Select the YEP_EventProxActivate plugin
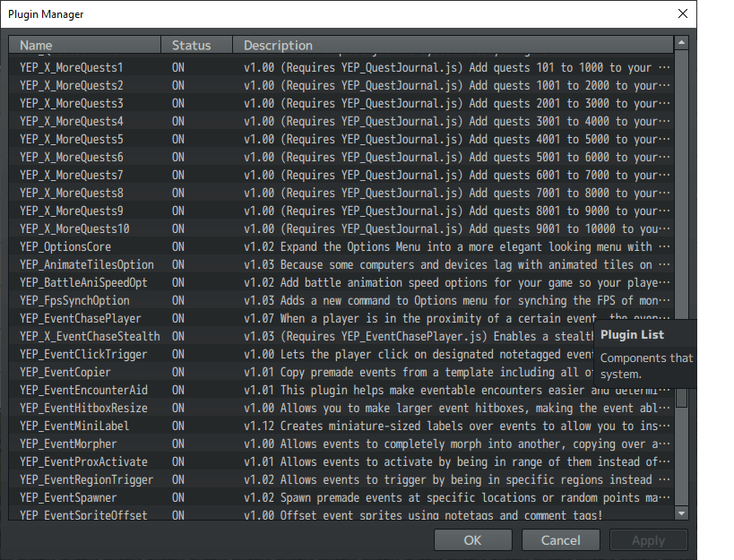Screen dimensions: 734x560 [x=341, y=461]
